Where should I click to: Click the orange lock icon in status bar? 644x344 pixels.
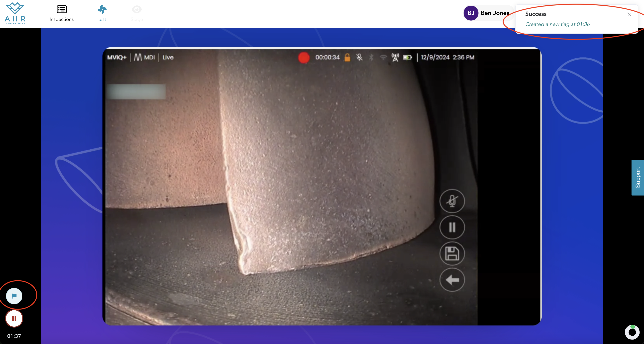click(347, 57)
